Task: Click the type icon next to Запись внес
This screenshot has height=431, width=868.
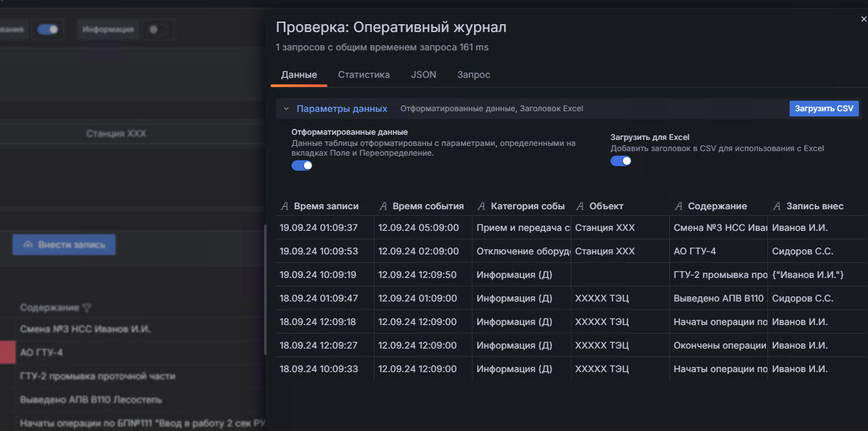Action: pos(776,206)
